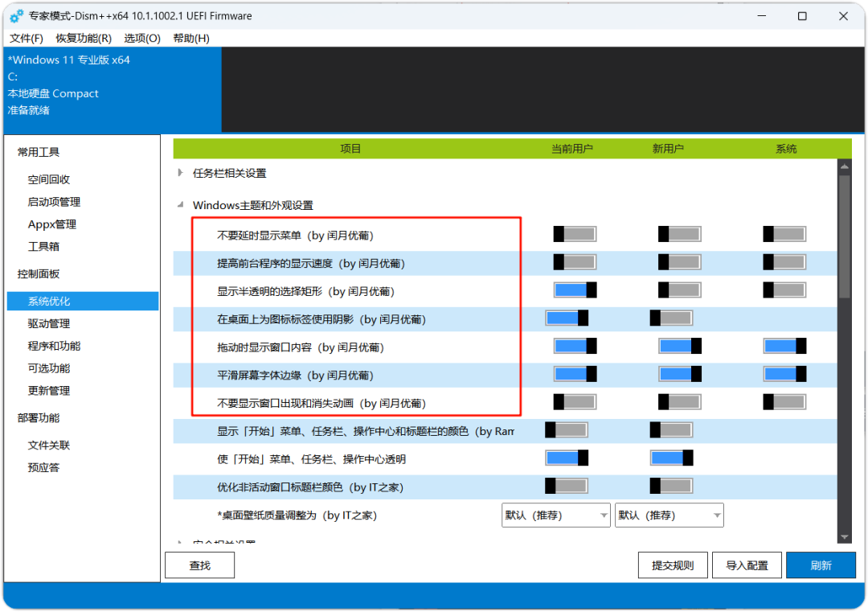868x612 pixels.
Task: Select the Windows 11 专业版 x64 image tile
Action: [113, 90]
